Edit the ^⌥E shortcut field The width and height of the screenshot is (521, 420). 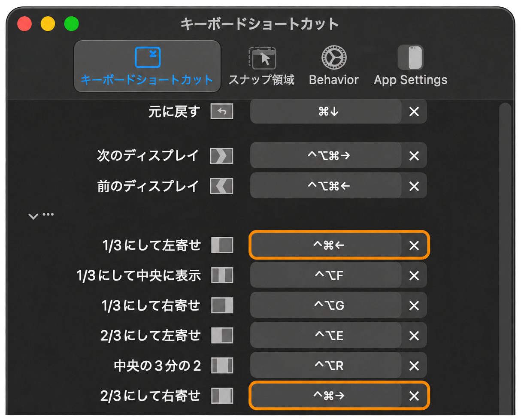(x=326, y=335)
